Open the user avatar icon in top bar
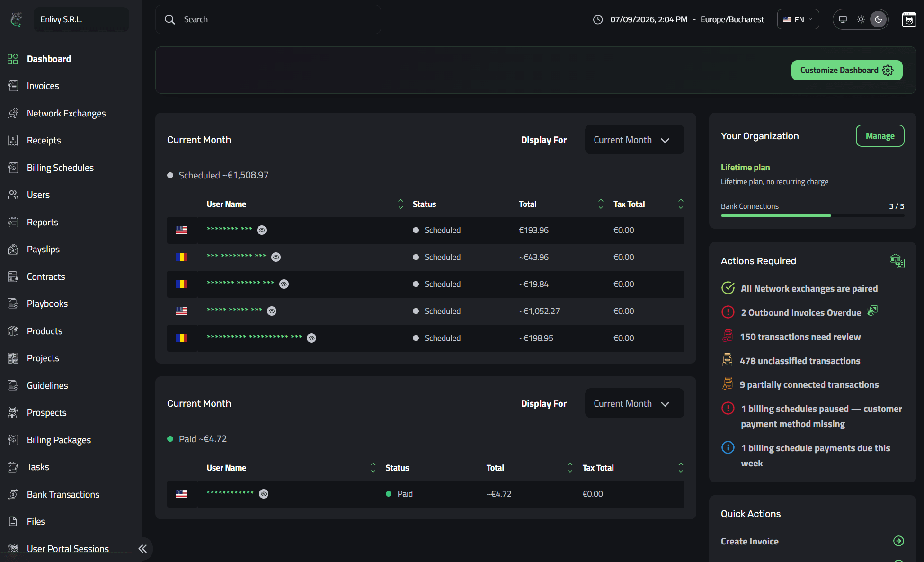Image resolution: width=924 pixels, height=562 pixels. click(x=909, y=19)
